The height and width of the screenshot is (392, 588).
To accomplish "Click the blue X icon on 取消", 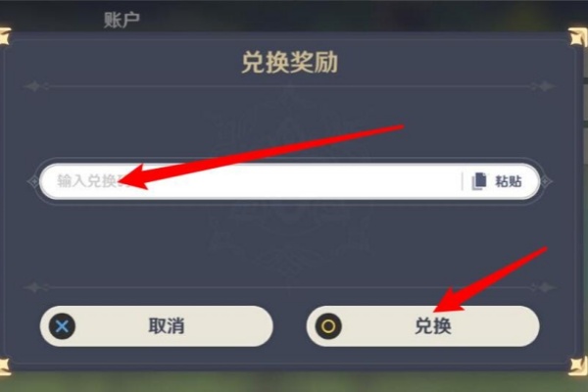I will click(x=62, y=326).
